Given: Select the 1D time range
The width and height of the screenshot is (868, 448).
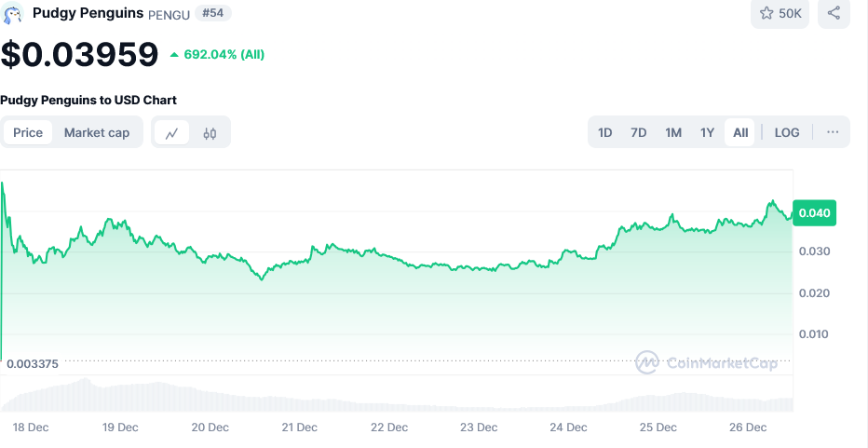Looking at the screenshot, I should click(x=605, y=132).
